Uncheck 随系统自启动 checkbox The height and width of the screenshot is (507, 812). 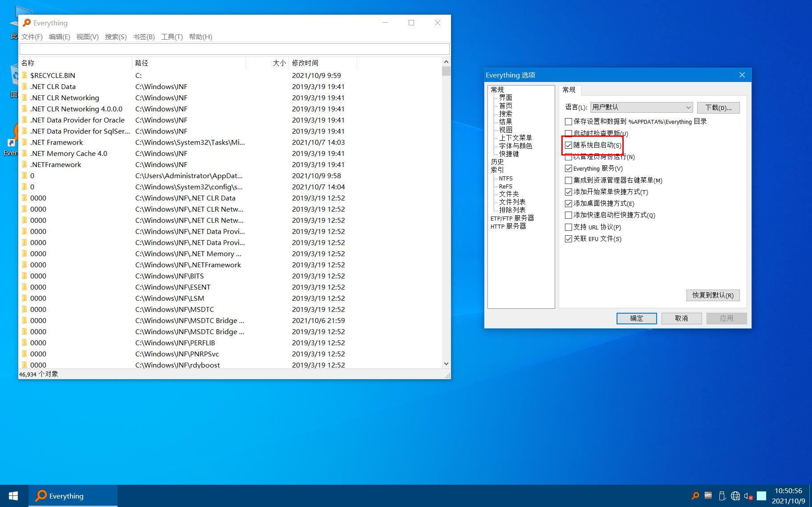[x=568, y=145]
